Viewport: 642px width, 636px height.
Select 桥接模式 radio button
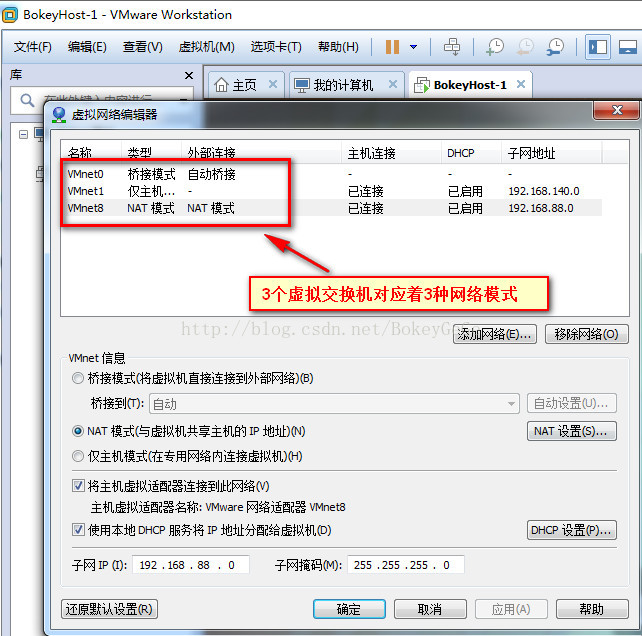coord(78,378)
